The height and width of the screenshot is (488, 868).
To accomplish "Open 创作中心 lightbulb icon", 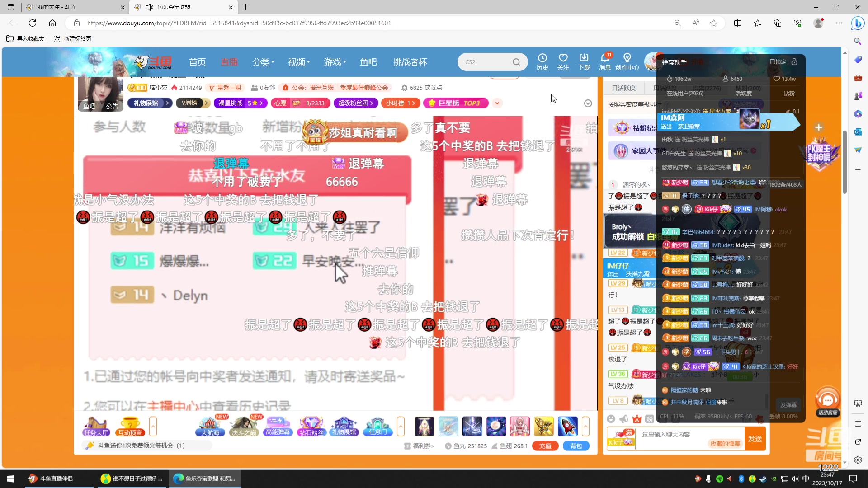I will pos(627,62).
